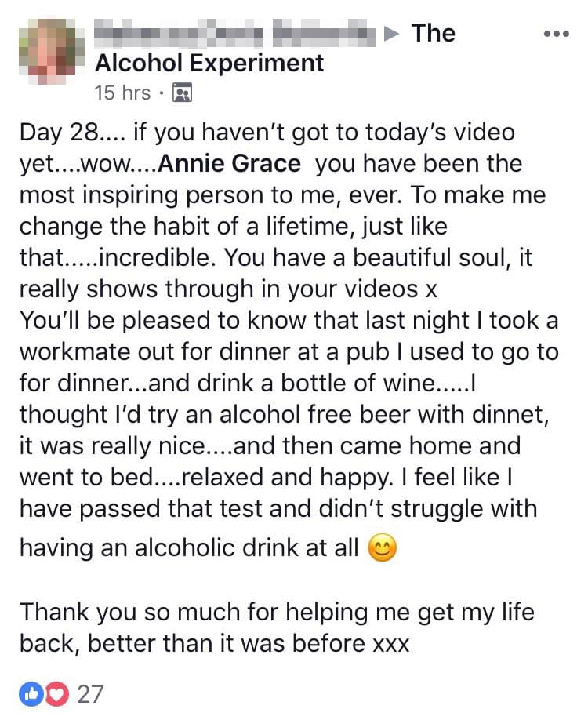Click the red heart Love reaction icon

click(x=57, y=693)
